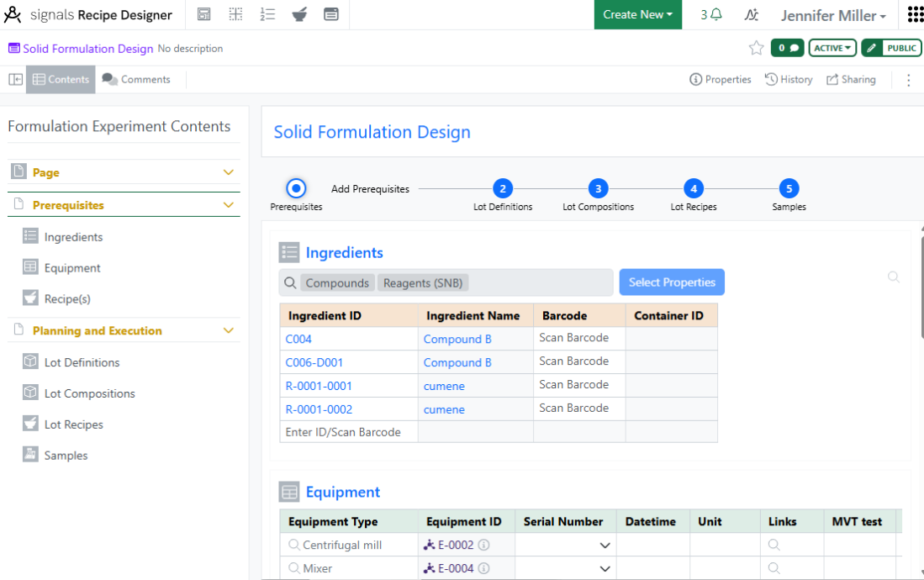Viewport: 924px width, 580px height.
Task: Click the edit pencil icon beside PUBLIC
Action: click(x=872, y=48)
